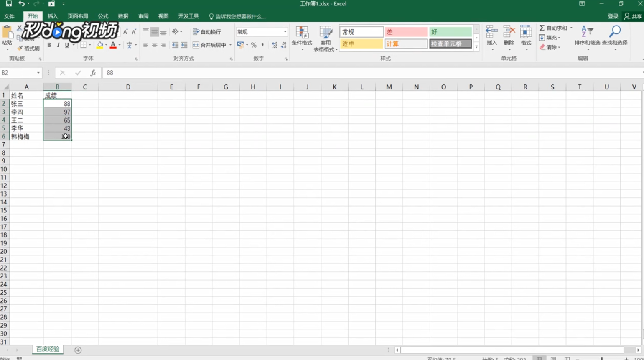
Task: Decrease indent
Action: [x=175, y=45]
